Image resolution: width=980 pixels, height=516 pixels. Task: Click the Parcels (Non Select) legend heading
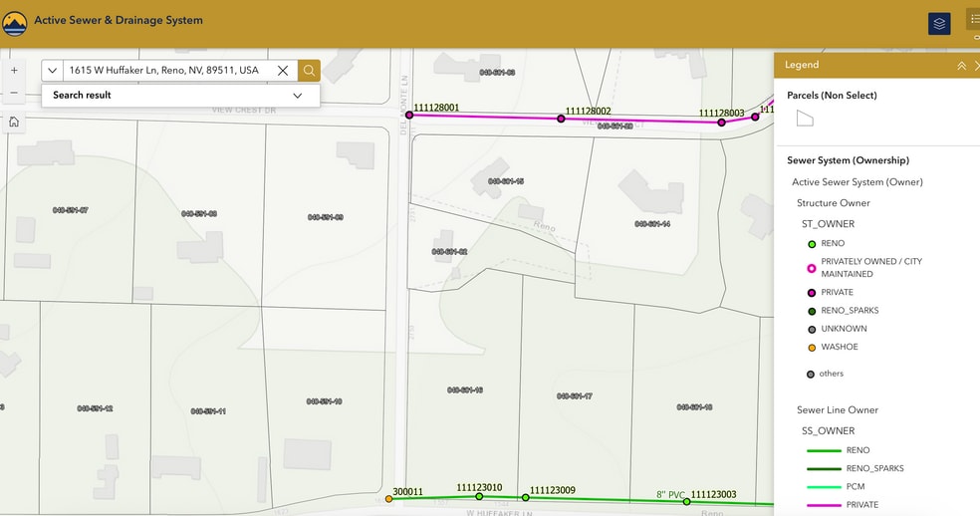[x=832, y=95]
